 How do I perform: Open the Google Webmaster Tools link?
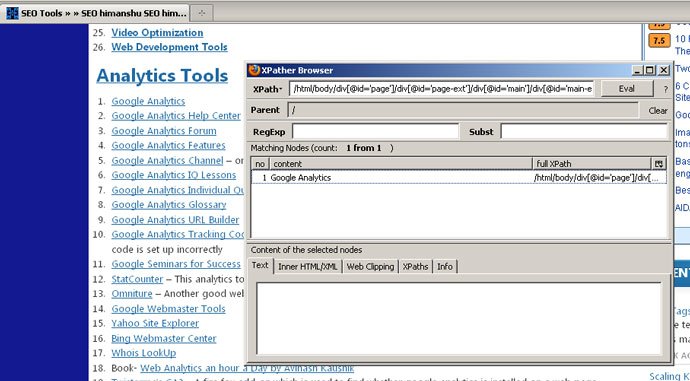coord(168,309)
